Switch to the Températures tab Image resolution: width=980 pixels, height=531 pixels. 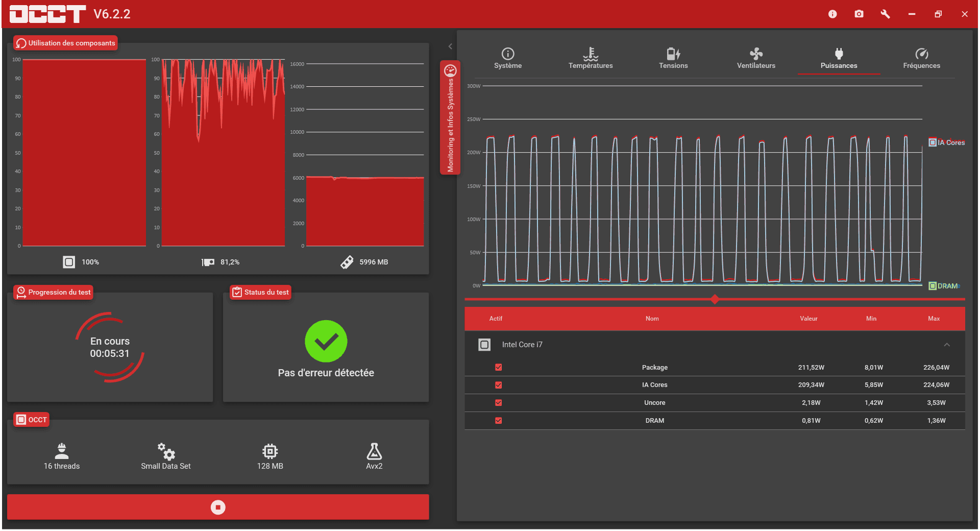click(591, 58)
